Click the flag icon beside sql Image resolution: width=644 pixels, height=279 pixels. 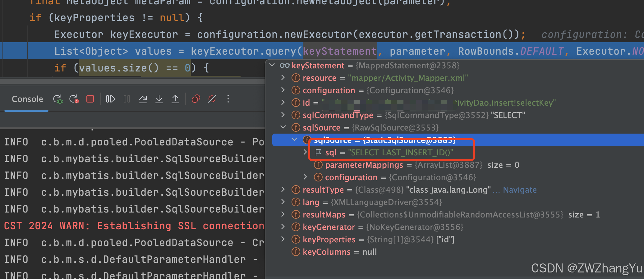coord(318,152)
